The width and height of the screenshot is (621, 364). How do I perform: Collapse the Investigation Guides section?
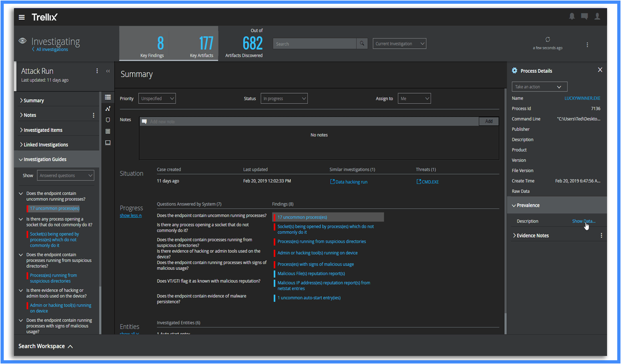[x=44, y=160]
